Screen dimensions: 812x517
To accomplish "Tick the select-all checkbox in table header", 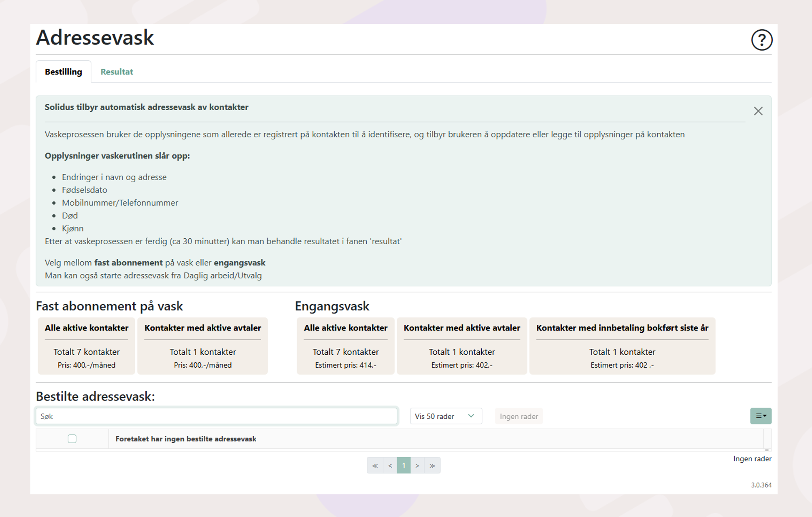I will [x=72, y=439].
